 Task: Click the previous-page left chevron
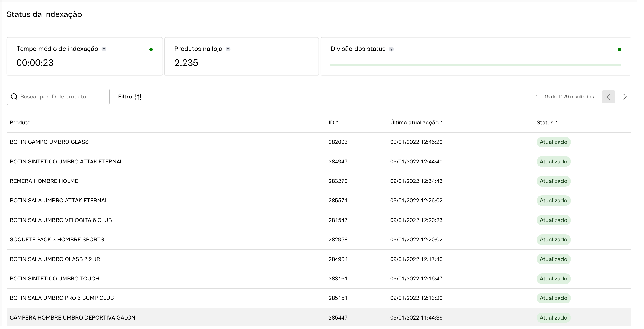(x=609, y=97)
